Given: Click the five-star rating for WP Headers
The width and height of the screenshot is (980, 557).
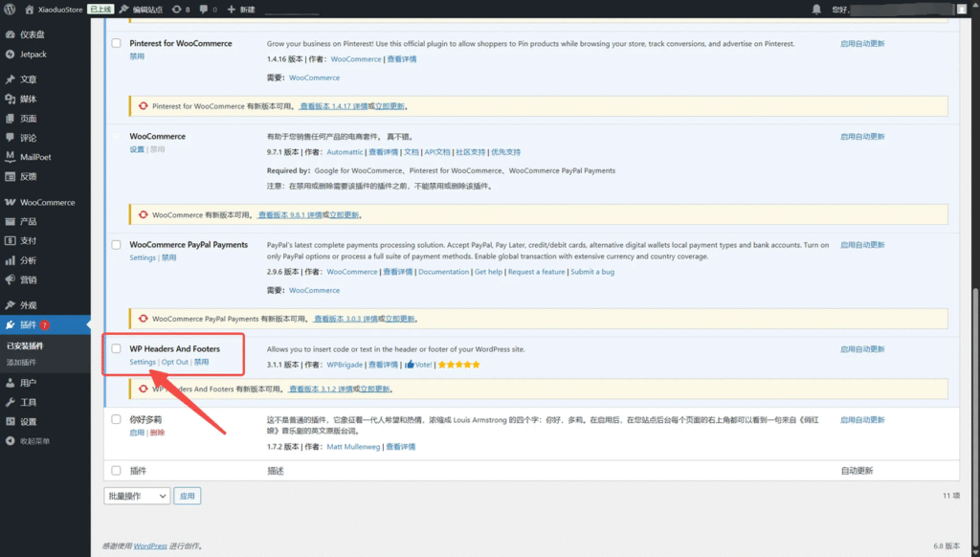Looking at the screenshot, I should (458, 365).
